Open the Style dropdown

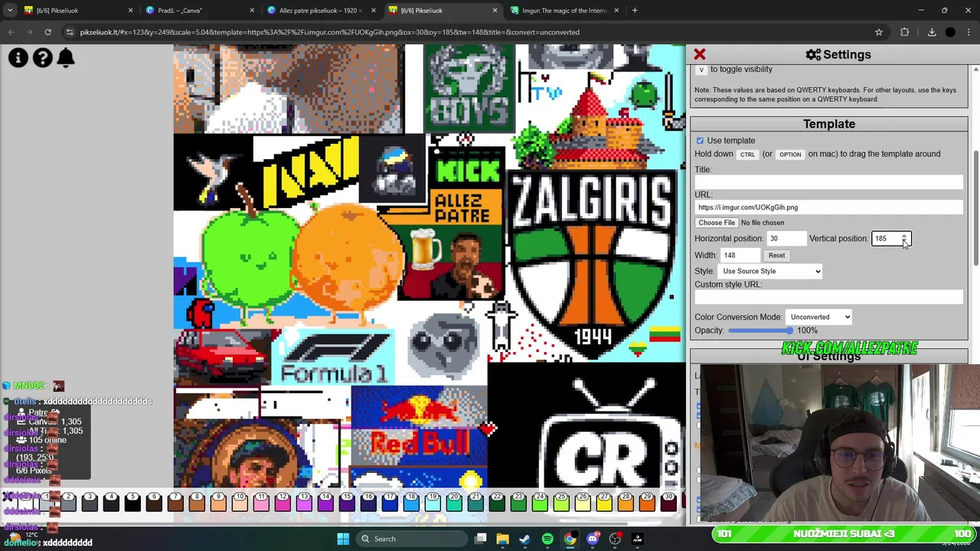(x=770, y=271)
